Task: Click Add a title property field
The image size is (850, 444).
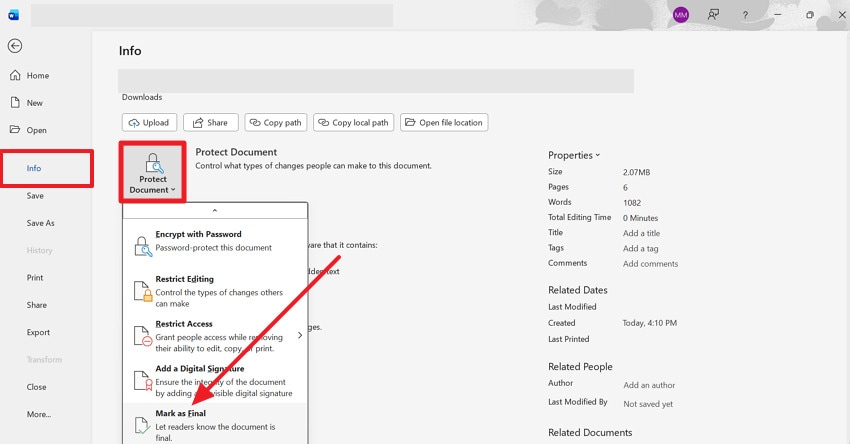Action: (641, 233)
